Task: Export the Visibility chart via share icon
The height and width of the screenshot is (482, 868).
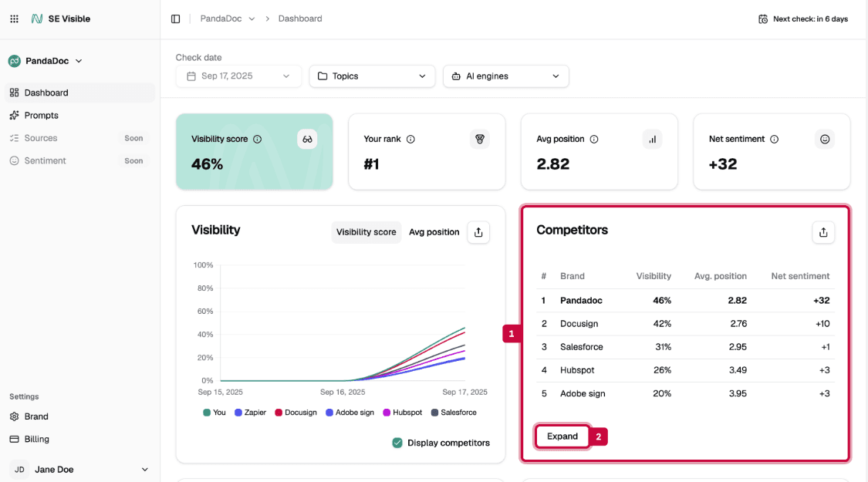Action: 478,232
